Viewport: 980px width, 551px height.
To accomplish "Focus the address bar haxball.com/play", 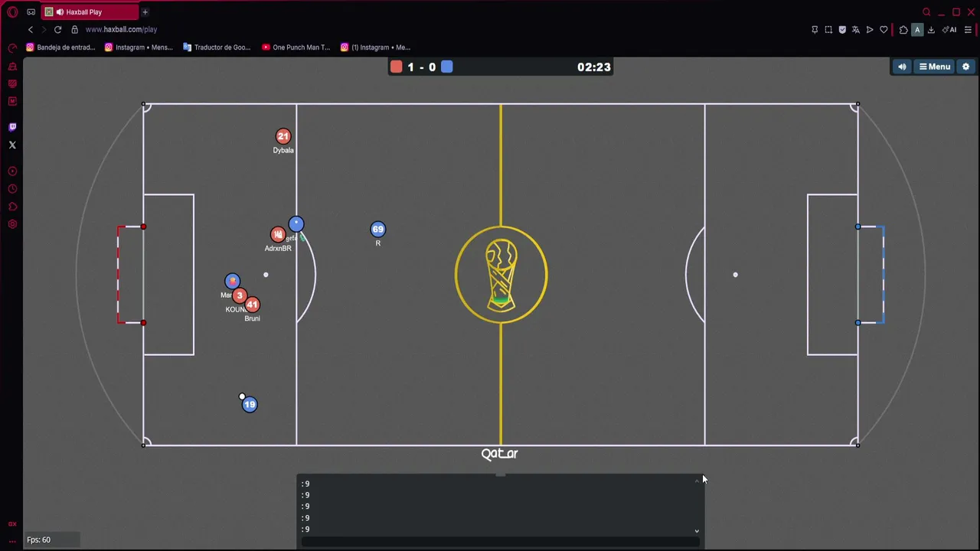I will click(121, 29).
